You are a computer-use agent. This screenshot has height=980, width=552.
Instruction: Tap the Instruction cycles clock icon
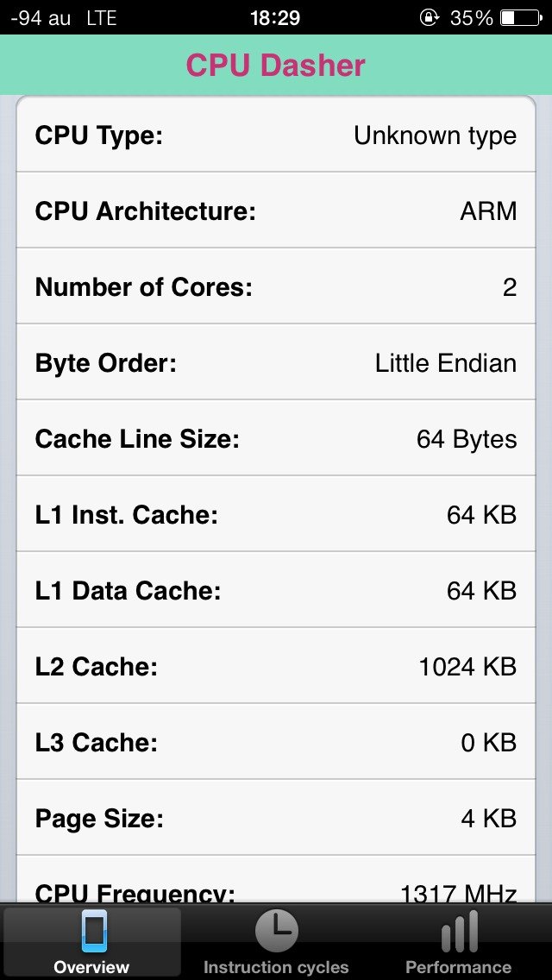click(x=276, y=933)
